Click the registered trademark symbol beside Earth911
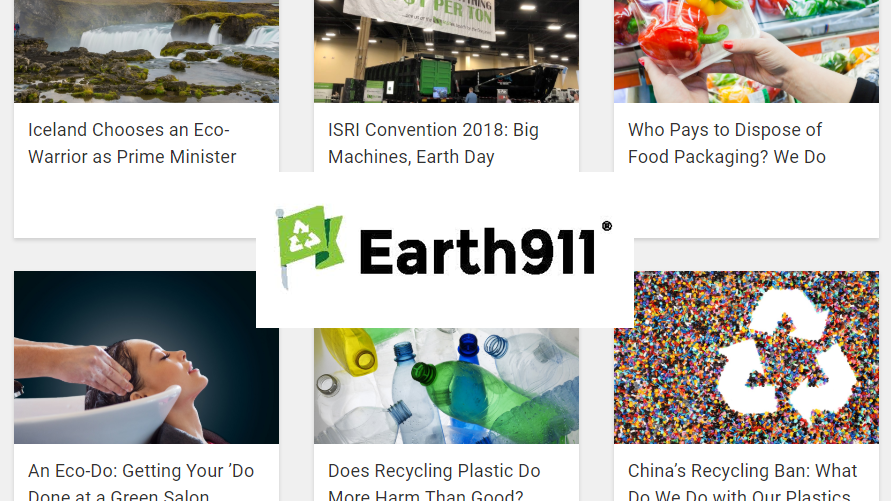Image resolution: width=891 pixels, height=501 pixels. [607, 226]
